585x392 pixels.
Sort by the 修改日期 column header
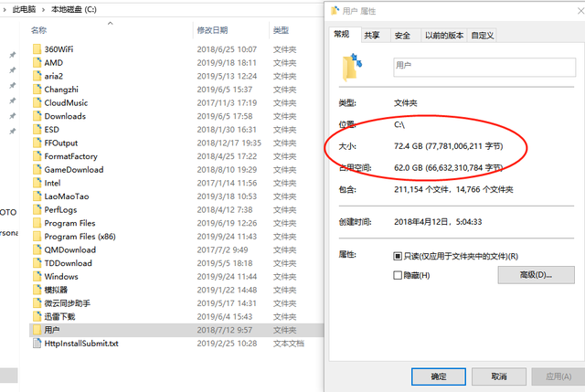click(x=212, y=30)
